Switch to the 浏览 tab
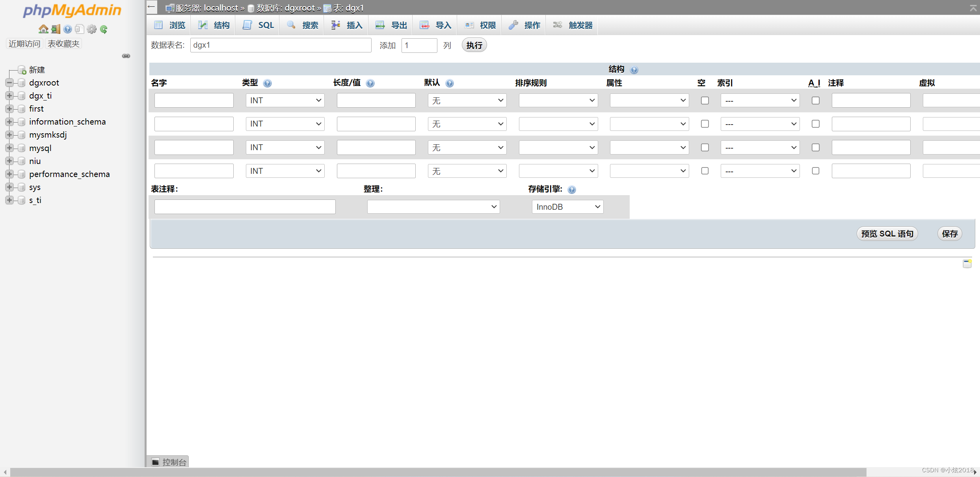 pos(170,25)
